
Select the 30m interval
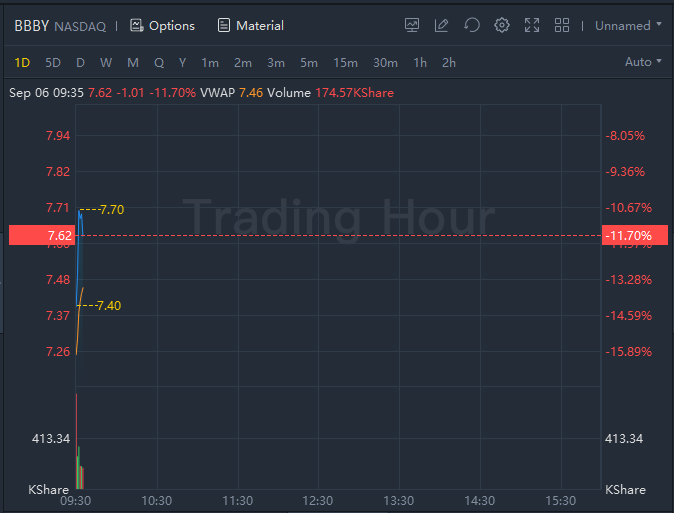click(x=385, y=62)
